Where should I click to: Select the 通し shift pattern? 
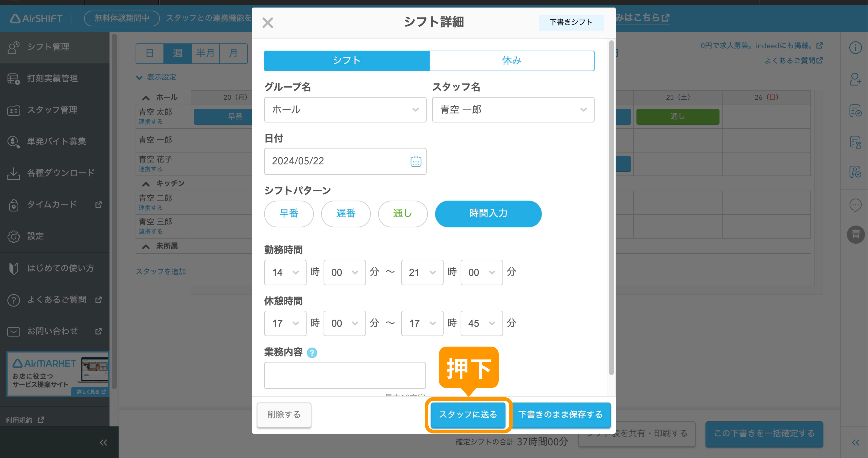403,214
